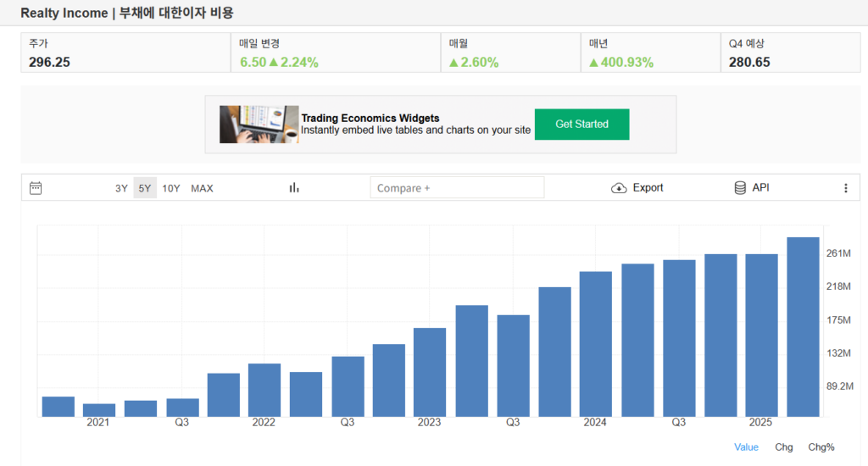Click the tallest rightmost chart bar
The image size is (868, 466).
(x=803, y=327)
